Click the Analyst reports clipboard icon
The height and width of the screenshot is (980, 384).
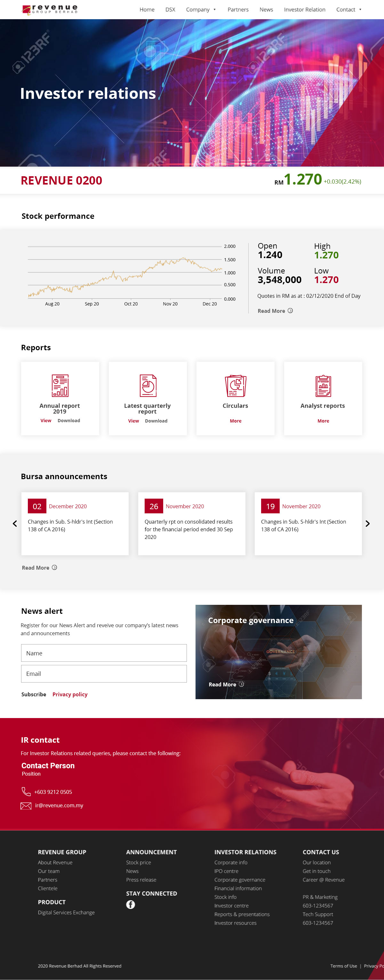tap(323, 385)
